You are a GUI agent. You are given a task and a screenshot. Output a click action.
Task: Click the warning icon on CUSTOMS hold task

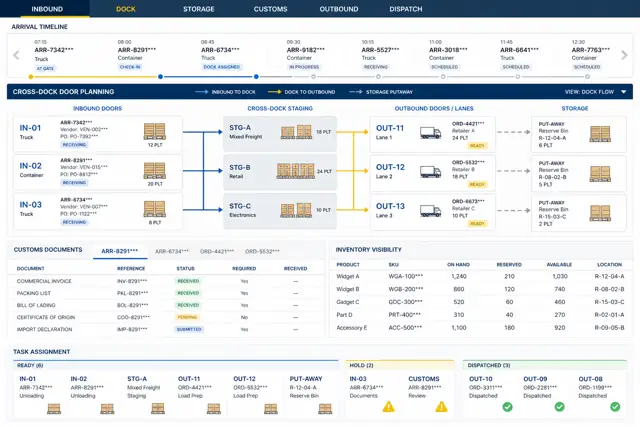point(441,407)
